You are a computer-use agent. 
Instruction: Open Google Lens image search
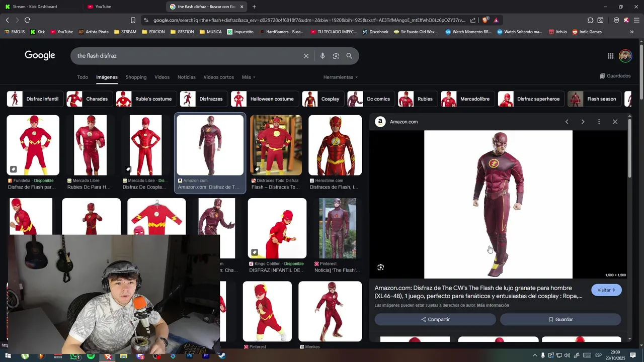click(x=336, y=56)
